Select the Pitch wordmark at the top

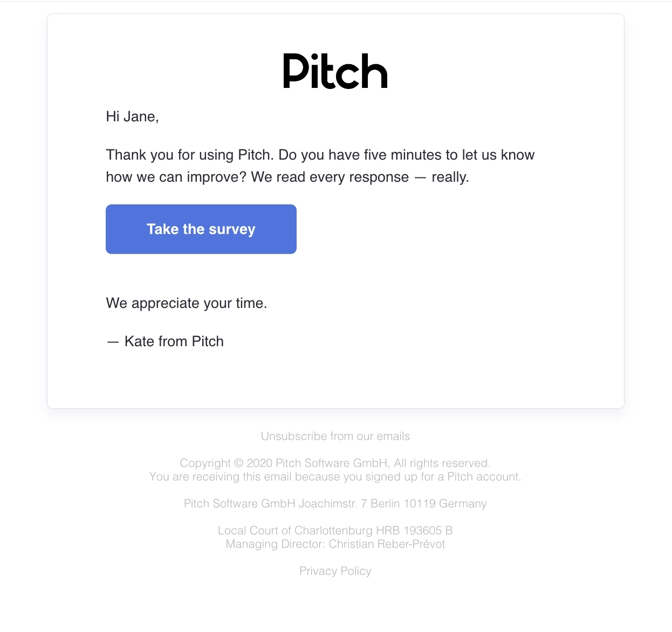(x=334, y=70)
